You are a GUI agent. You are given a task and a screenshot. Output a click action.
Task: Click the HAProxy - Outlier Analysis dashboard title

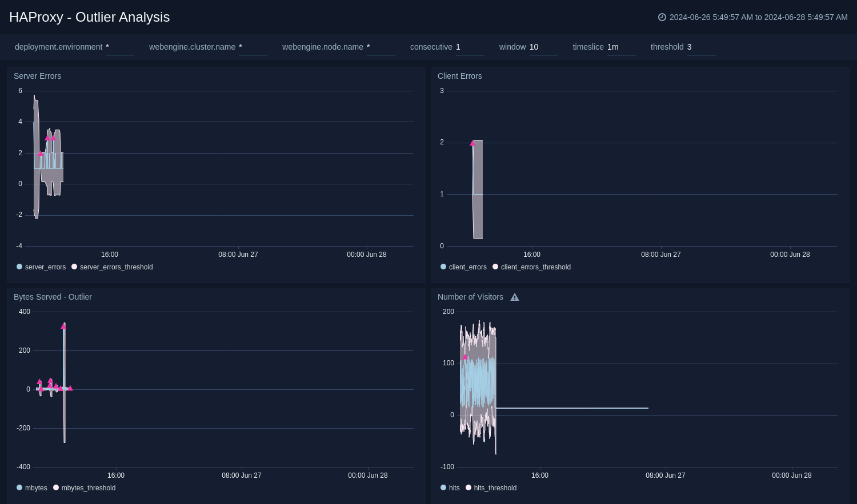click(90, 17)
